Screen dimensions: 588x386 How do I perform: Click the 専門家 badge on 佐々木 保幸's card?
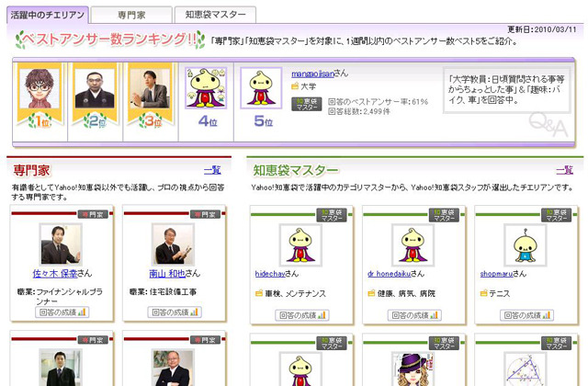click(x=93, y=214)
